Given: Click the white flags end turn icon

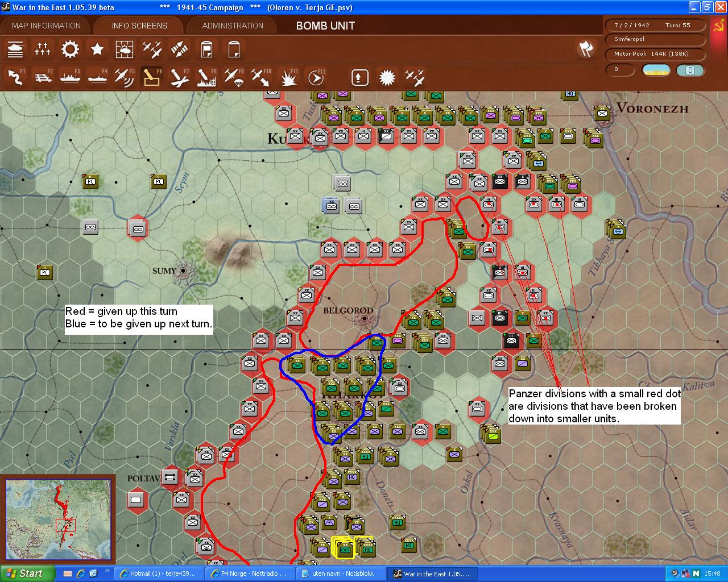Looking at the screenshot, I should [586, 49].
